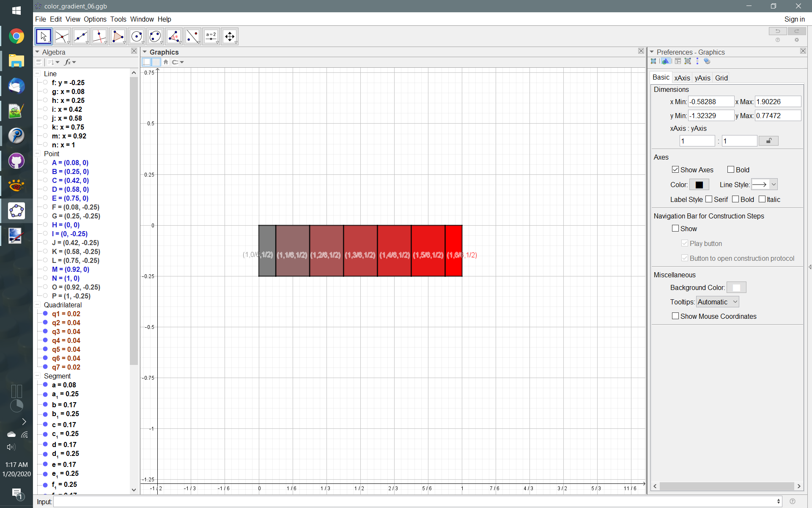Screen dimensions: 812x508
Task: Open the Options menu
Action: point(95,19)
